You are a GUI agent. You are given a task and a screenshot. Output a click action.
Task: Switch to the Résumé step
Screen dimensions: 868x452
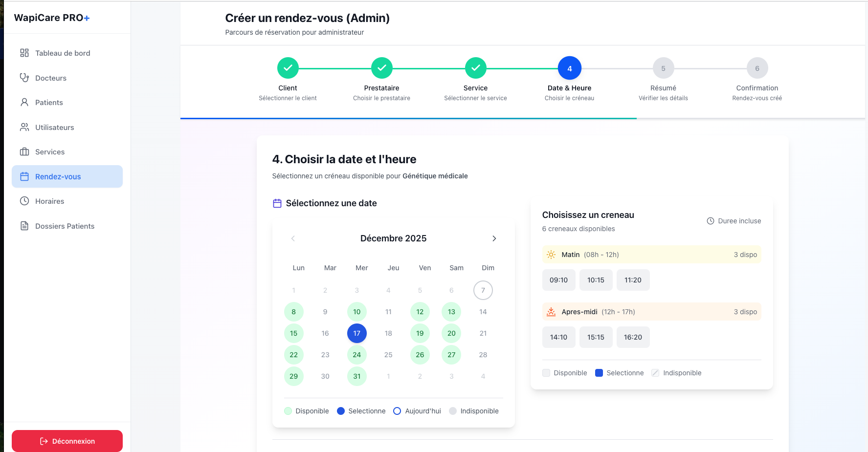click(663, 68)
